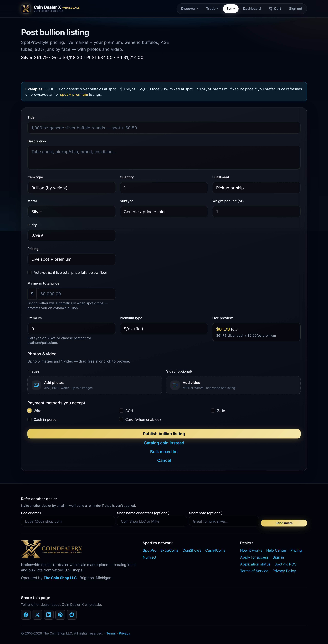Open The Coin Shop LLC link
This screenshot has width=328, height=644.
pos(60,578)
